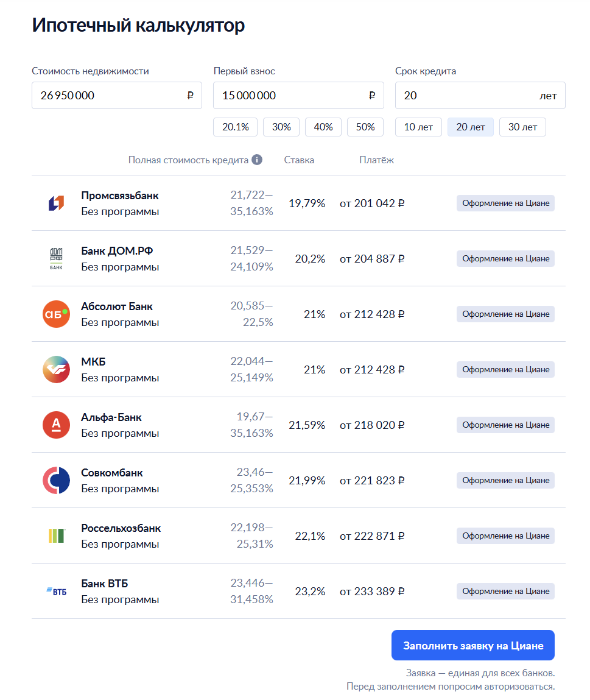The height and width of the screenshot is (700, 590).
Task: Pick the 20.1% down payment option
Action: tap(236, 127)
